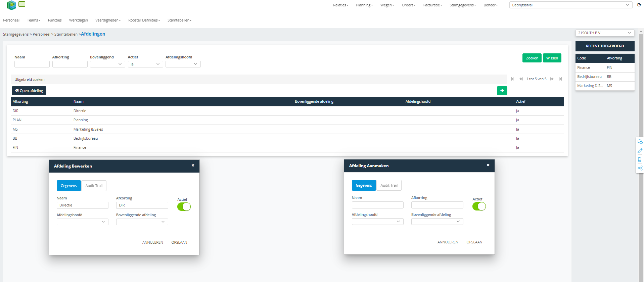Screen dimensions: 644x282
Task: Click the share icon in side widget
Action: (x=640, y=168)
